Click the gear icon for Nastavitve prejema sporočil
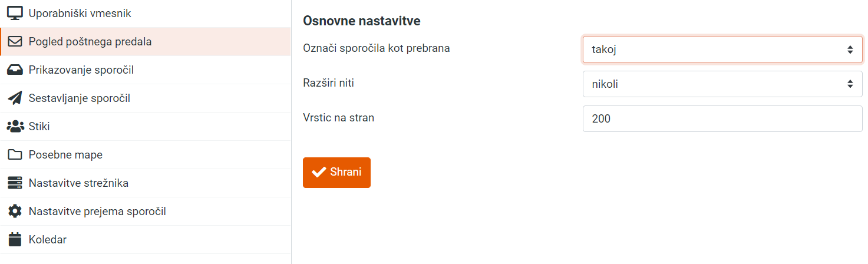 click(15, 212)
